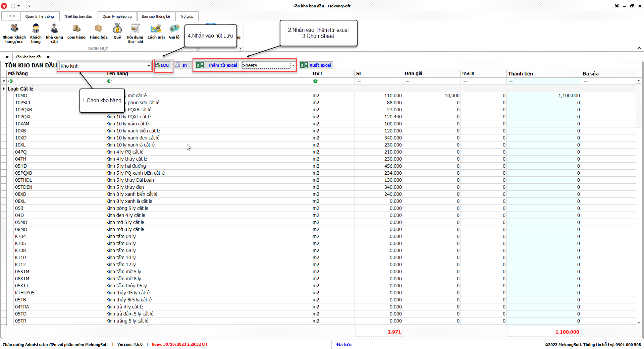The height and width of the screenshot is (349, 644).
Task: Open the Sheet$ sheet selector dropdown
Action: [x=293, y=65]
